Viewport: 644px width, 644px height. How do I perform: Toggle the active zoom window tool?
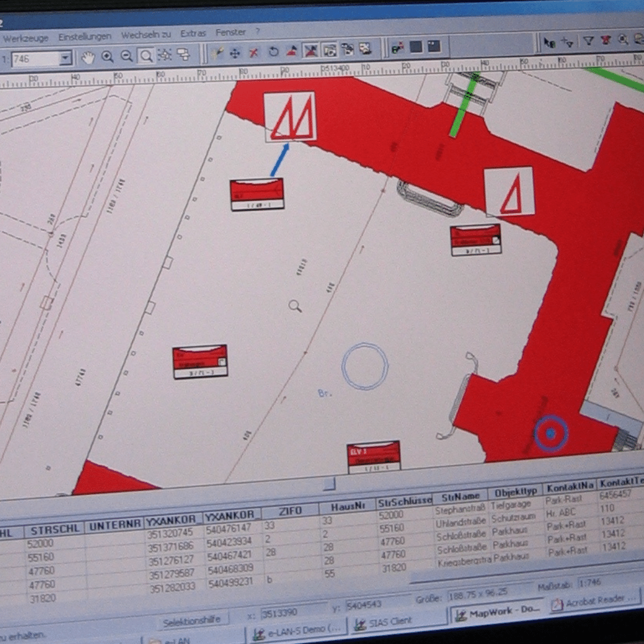click(x=146, y=55)
